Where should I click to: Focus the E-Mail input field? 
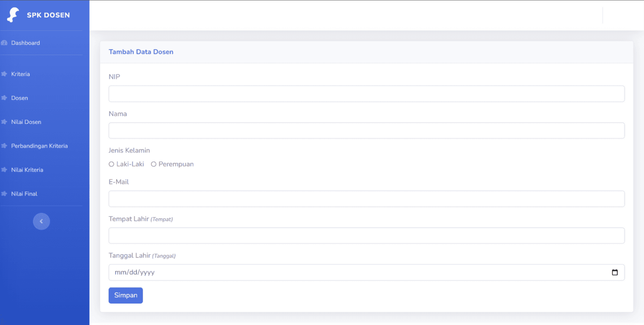pyautogui.click(x=366, y=199)
